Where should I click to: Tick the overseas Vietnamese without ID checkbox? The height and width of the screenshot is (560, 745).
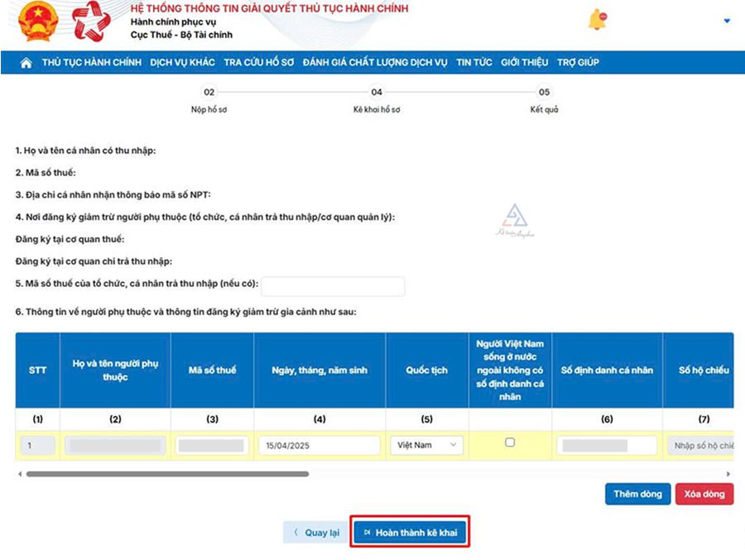pyautogui.click(x=510, y=443)
